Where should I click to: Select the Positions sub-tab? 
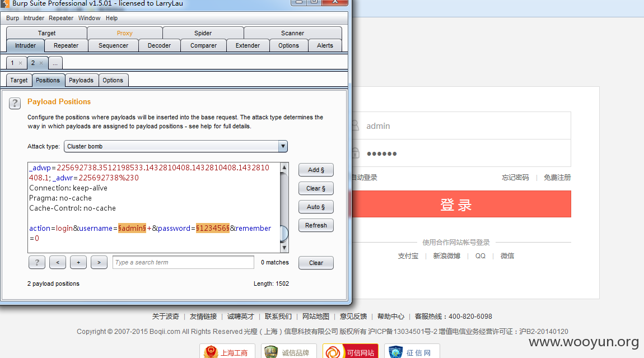(x=48, y=80)
